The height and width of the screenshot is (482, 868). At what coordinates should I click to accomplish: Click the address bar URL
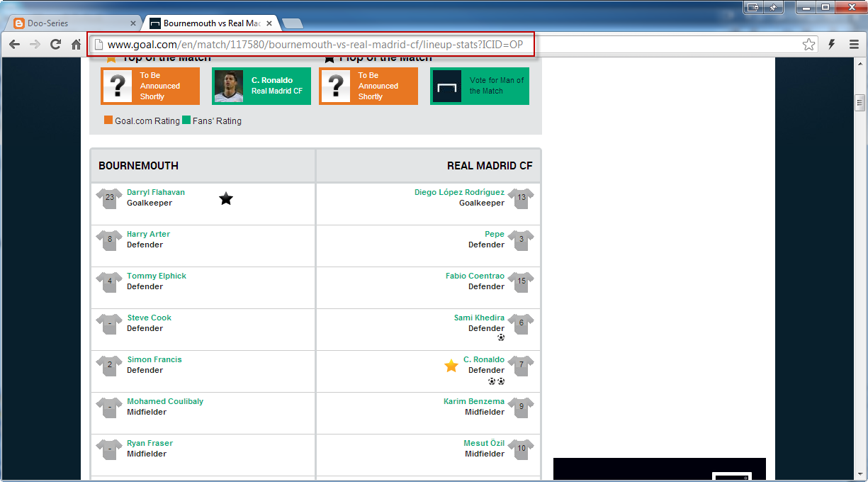pyautogui.click(x=315, y=45)
